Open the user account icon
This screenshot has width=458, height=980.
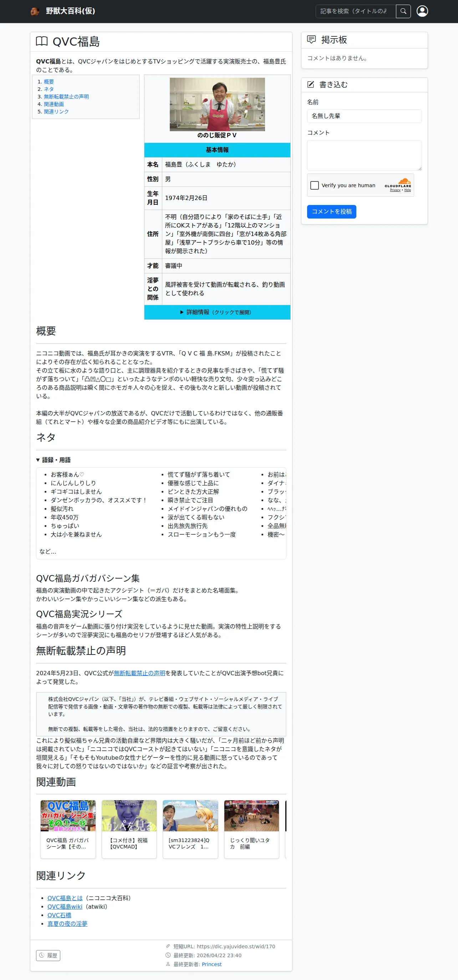coord(422,11)
